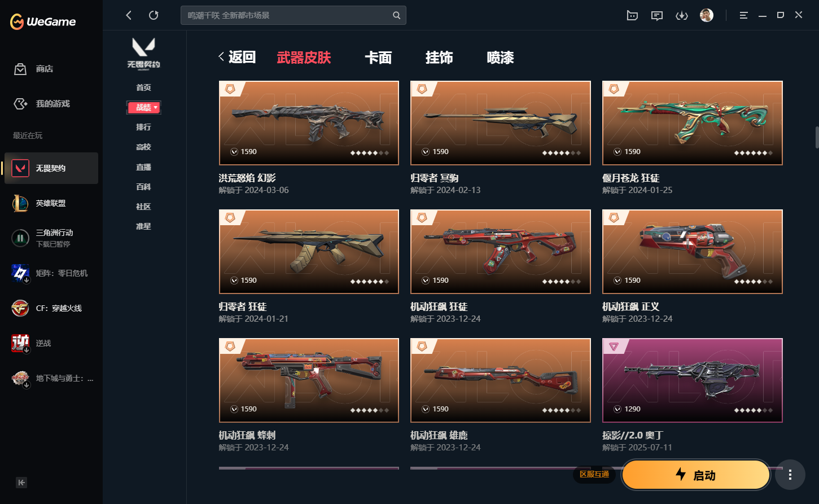
Task: Click the user avatar profile picture
Action: (x=707, y=15)
